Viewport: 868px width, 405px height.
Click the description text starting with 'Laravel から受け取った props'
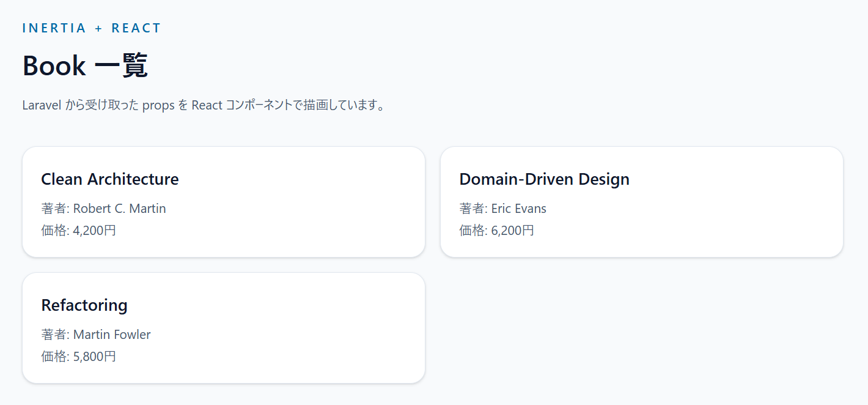[204, 105]
